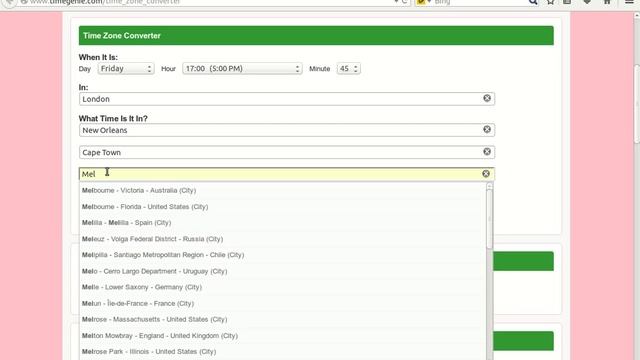Choose Melilla - Spain suggestion
This screenshot has width=640, height=360.
point(282,222)
